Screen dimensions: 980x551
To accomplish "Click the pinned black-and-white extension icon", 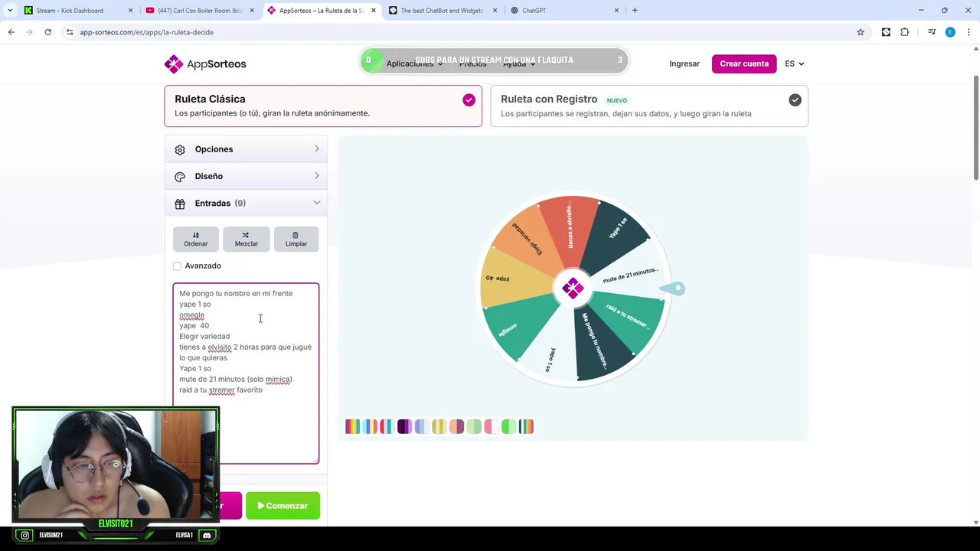I will tap(886, 32).
